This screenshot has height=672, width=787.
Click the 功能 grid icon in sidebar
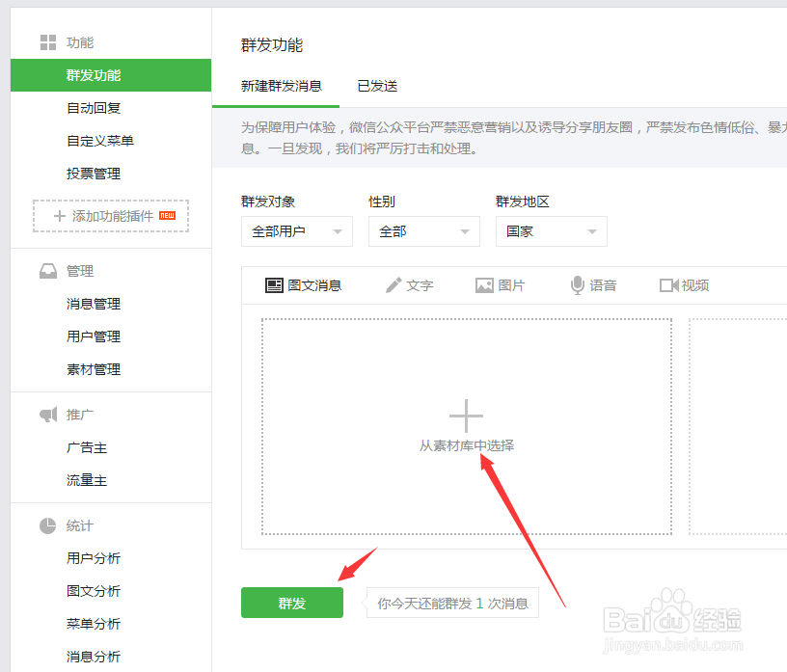[46, 41]
